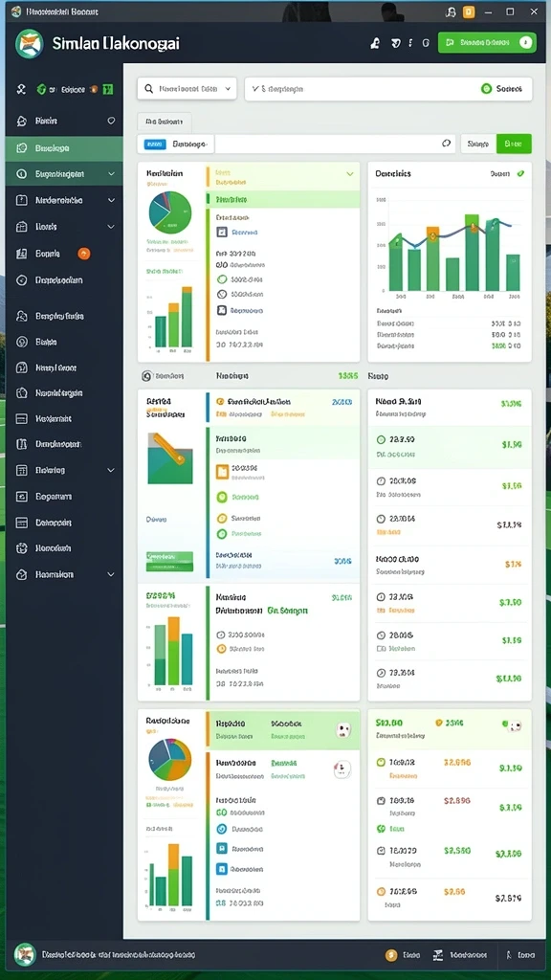Click the round app logo beside the header title

point(30,44)
